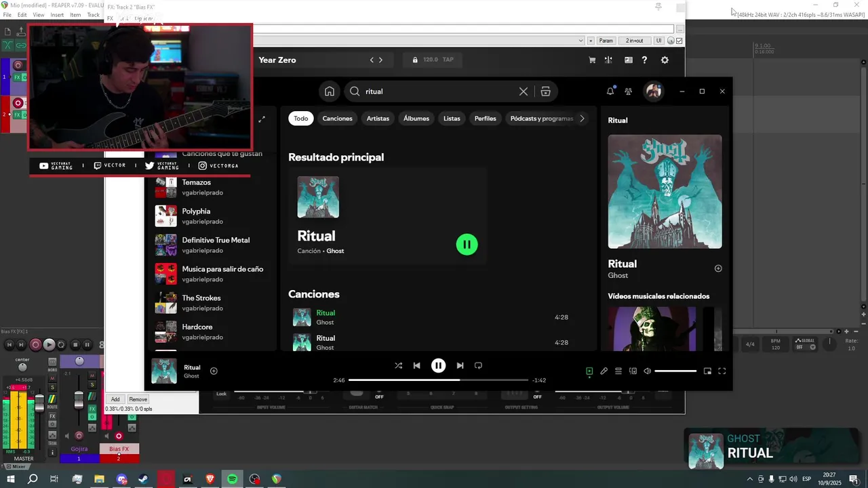The width and height of the screenshot is (868, 488).
Task: Pause playback in Spotify player bar
Action: pos(439,365)
